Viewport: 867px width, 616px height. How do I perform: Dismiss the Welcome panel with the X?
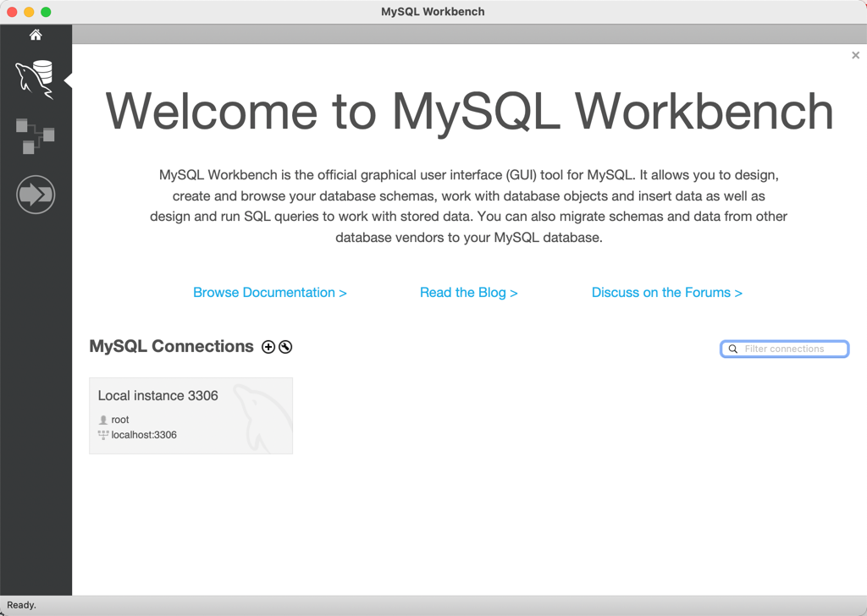click(x=855, y=55)
